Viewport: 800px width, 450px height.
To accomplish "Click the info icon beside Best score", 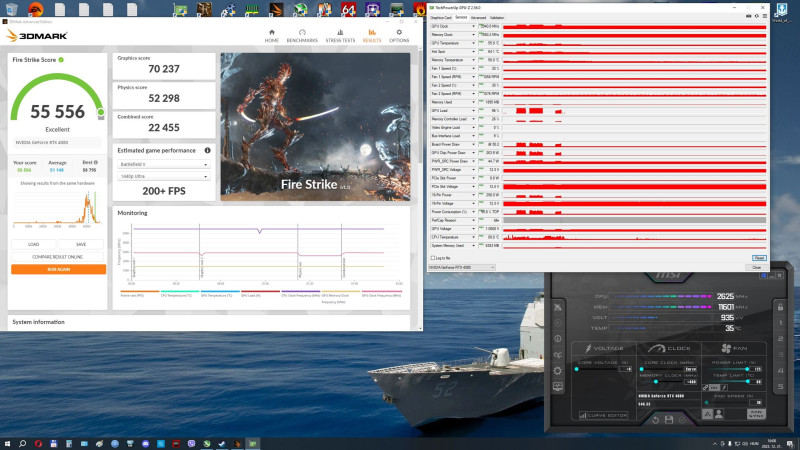I will point(95,162).
